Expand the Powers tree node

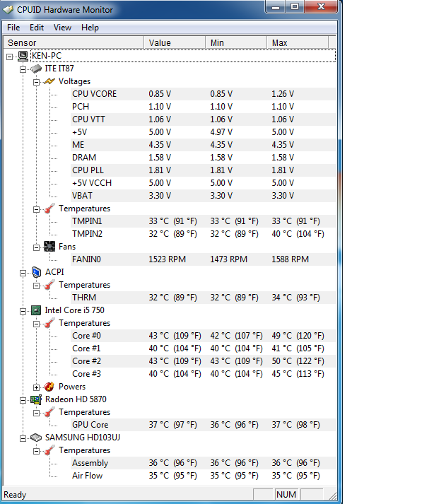click(37, 387)
